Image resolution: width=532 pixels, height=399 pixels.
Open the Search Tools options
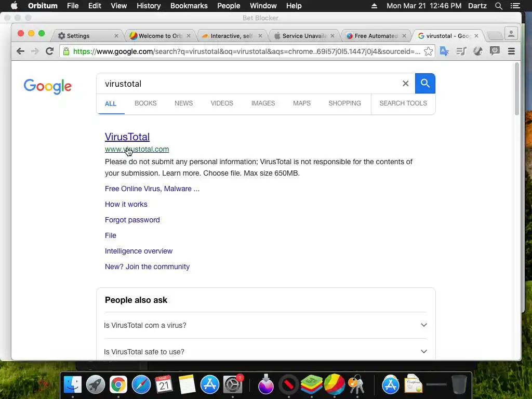point(403,103)
